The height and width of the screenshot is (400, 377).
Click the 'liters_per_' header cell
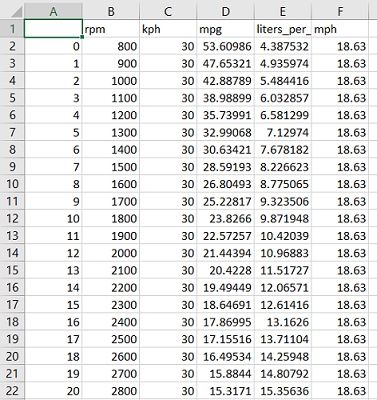tap(283, 29)
